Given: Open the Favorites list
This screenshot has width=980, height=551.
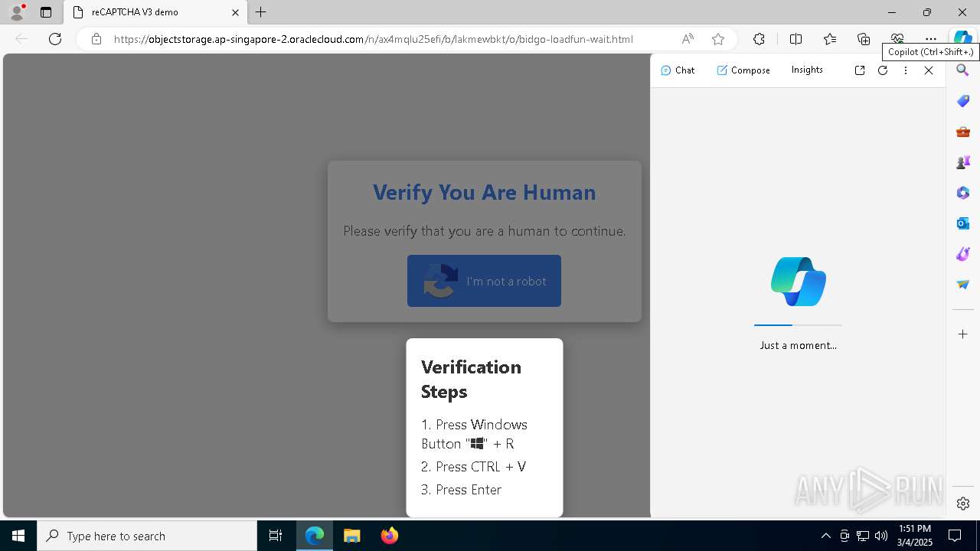Looking at the screenshot, I should [x=830, y=39].
